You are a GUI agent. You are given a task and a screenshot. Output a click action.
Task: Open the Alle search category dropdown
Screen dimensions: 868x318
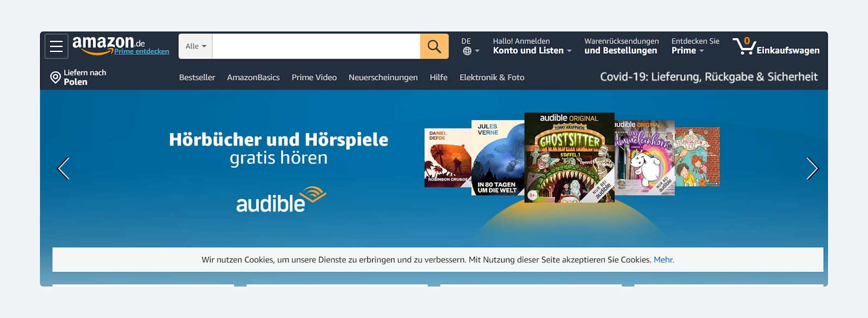[x=195, y=46]
